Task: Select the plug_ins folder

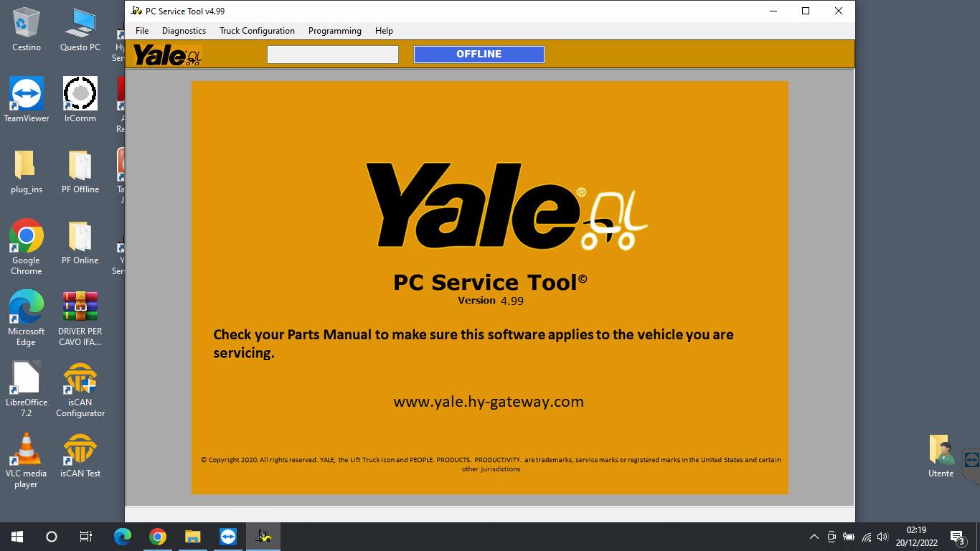Action: click(x=27, y=171)
